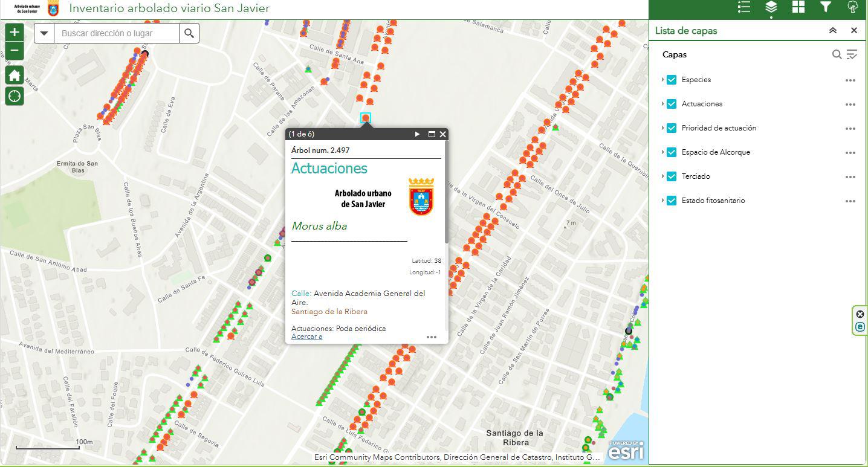The image size is (868, 467).
Task: Return map to home extent
Action: coord(15,76)
